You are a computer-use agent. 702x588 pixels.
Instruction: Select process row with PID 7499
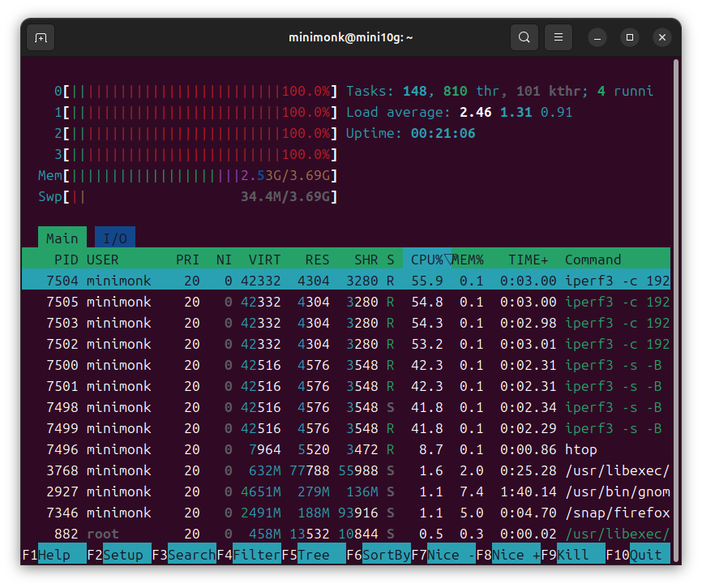[346, 428]
